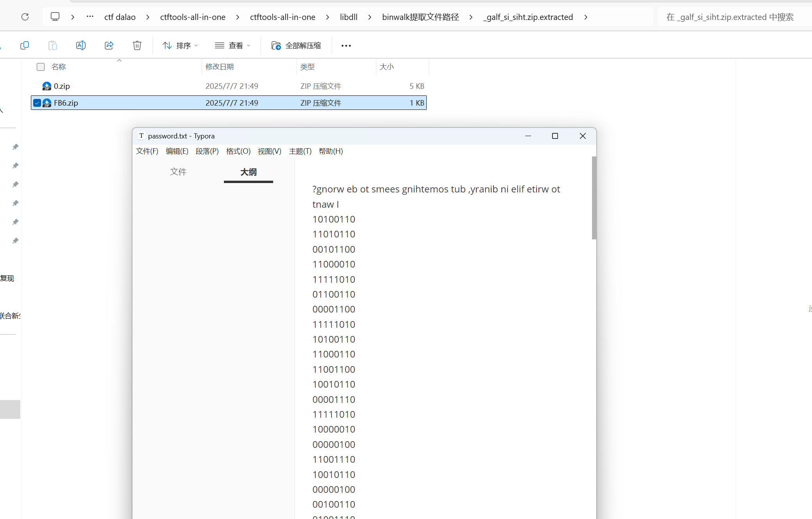Click the last pin icon in Explorer sidebar

click(x=15, y=241)
